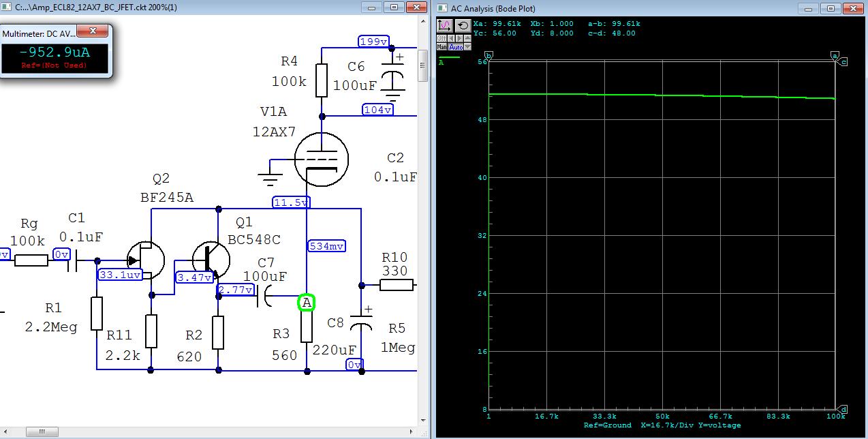Select the d cursor marker on the plot
This screenshot has height=439, width=868.
(843, 409)
